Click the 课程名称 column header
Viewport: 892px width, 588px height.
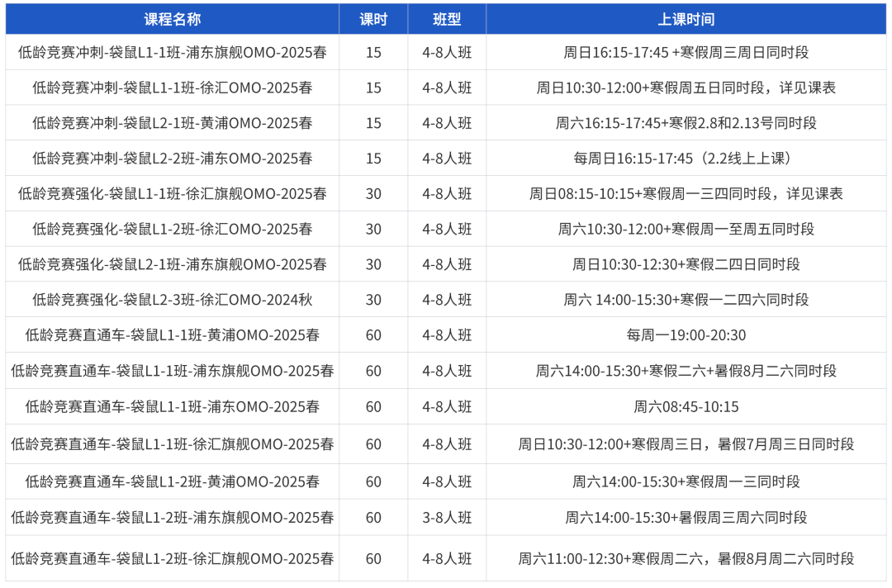pyautogui.click(x=173, y=19)
